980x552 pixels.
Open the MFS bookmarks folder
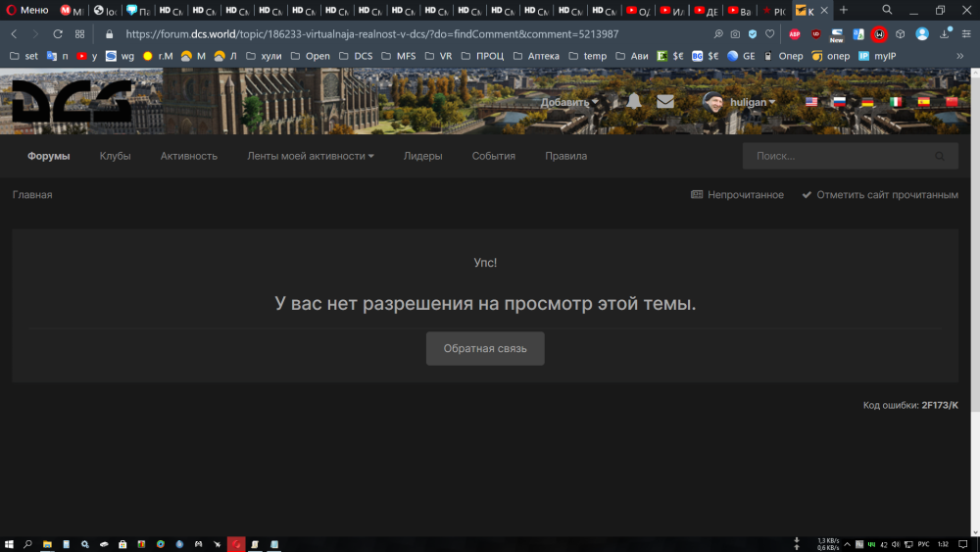point(398,56)
